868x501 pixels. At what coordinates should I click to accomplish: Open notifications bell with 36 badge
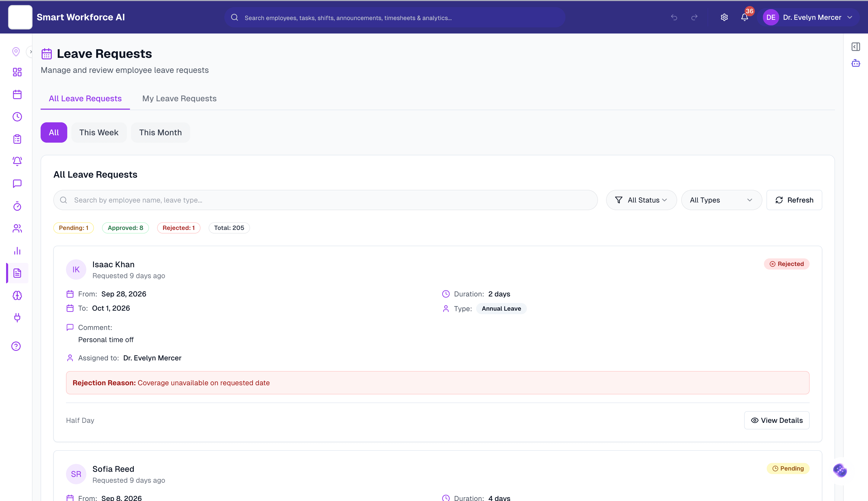point(744,17)
